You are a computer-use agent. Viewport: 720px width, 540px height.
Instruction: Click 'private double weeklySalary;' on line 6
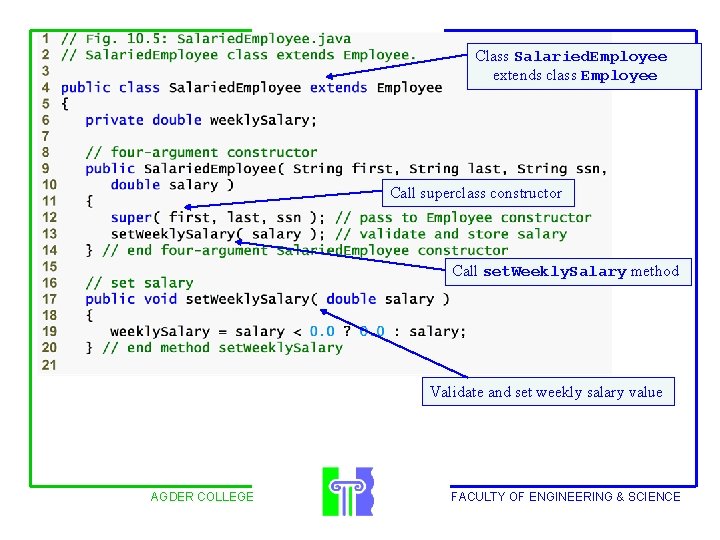[201, 120]
